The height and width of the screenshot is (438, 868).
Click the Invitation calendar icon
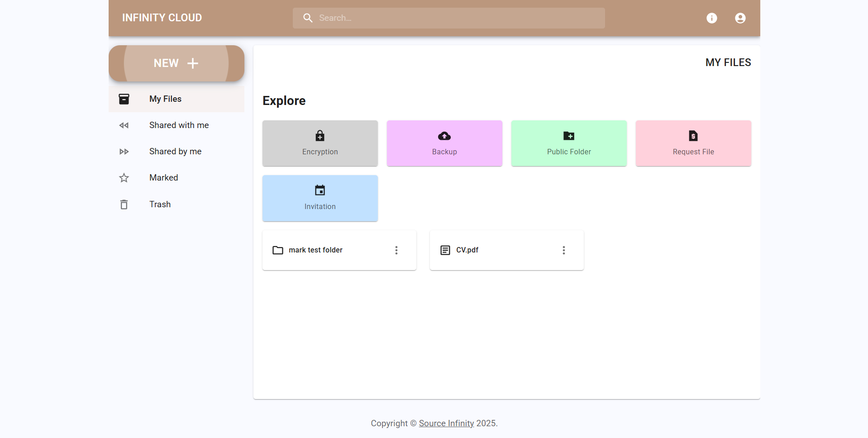point(320,190)
